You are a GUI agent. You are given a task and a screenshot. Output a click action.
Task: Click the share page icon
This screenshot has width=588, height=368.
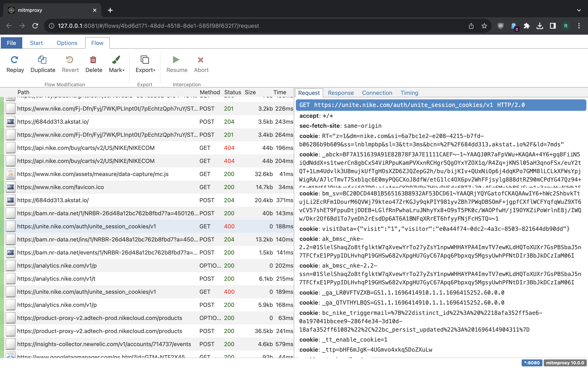[x=471, y=26]
